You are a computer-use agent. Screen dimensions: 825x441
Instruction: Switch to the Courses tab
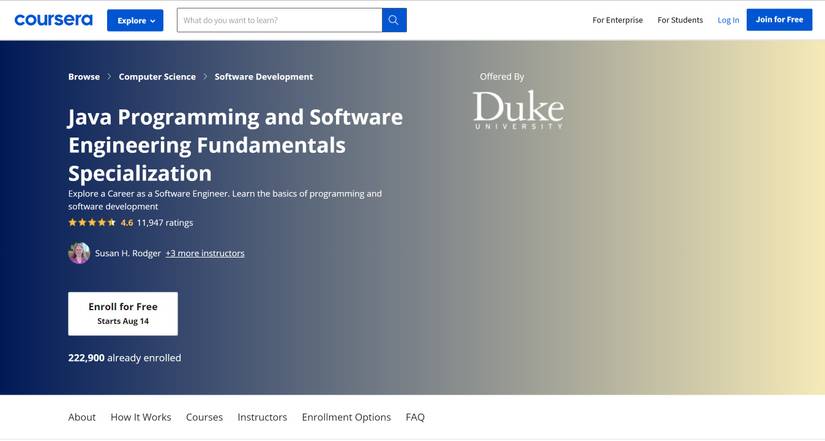pos(204,417)
